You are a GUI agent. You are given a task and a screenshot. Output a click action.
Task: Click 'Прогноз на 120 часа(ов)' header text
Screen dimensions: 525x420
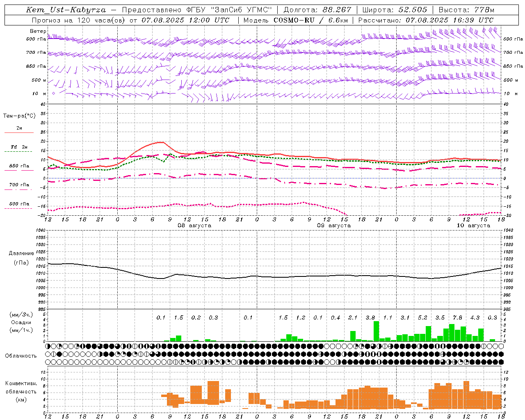point(78,20)
